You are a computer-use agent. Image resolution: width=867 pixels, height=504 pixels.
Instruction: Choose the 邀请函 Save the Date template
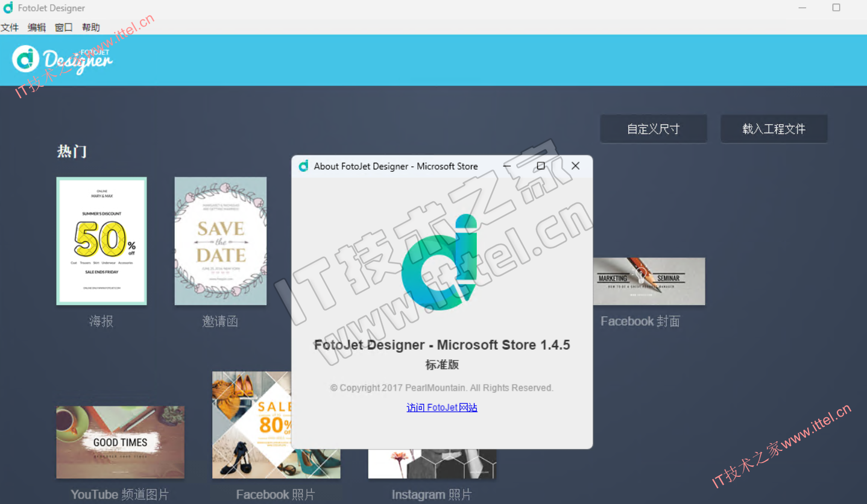[220, 241]
